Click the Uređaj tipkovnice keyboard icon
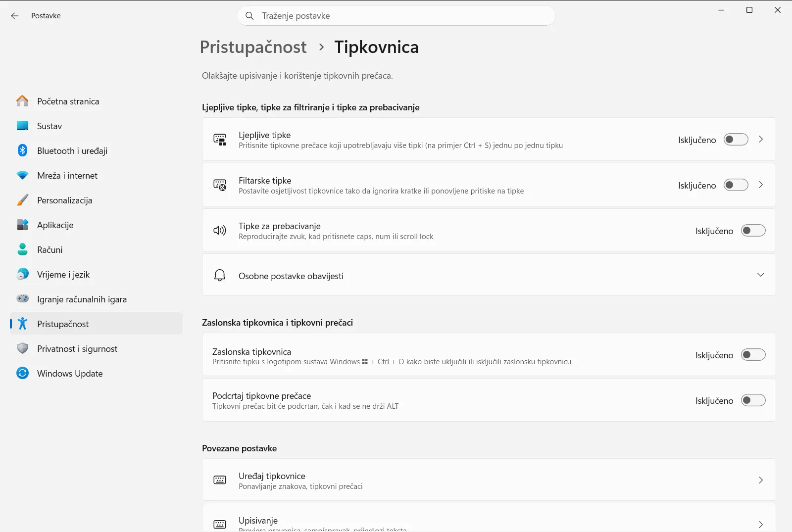792x532 pixels. click(220, 480)
